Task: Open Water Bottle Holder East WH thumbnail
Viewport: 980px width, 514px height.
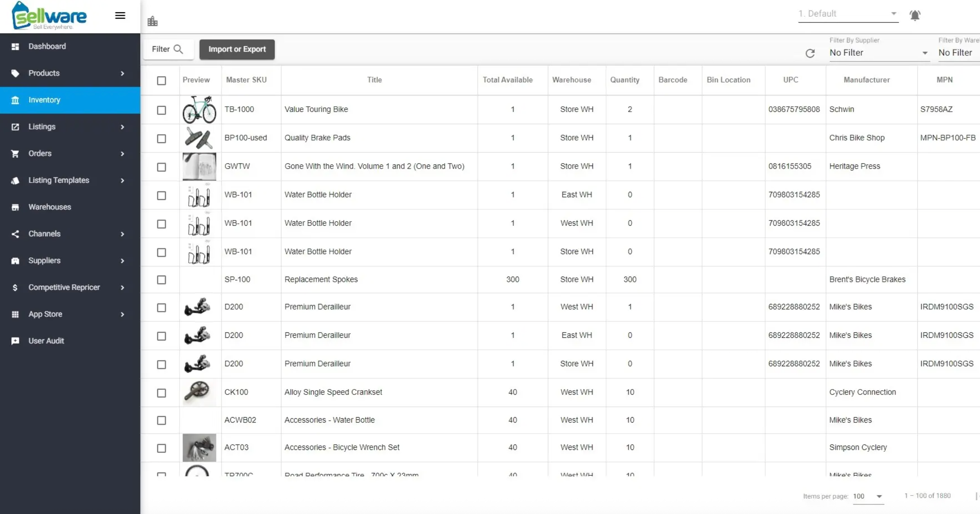Action: coord(199,195)
